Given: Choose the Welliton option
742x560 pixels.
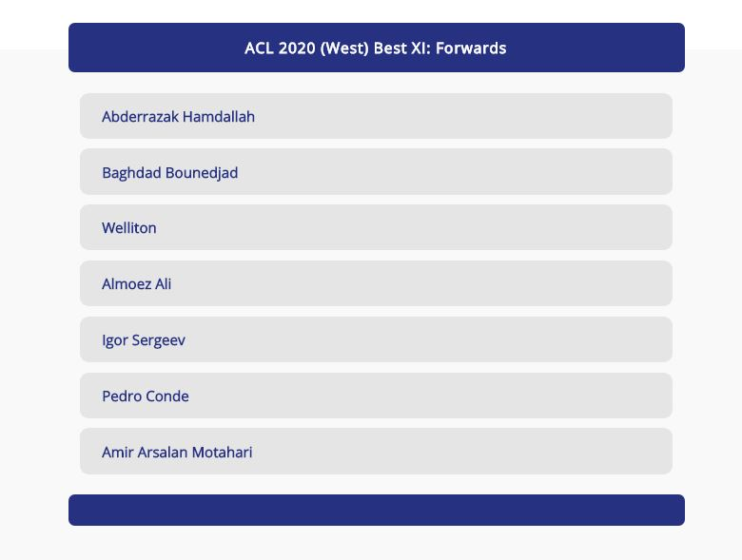Looking at the screenshot, I should point(376,228).
